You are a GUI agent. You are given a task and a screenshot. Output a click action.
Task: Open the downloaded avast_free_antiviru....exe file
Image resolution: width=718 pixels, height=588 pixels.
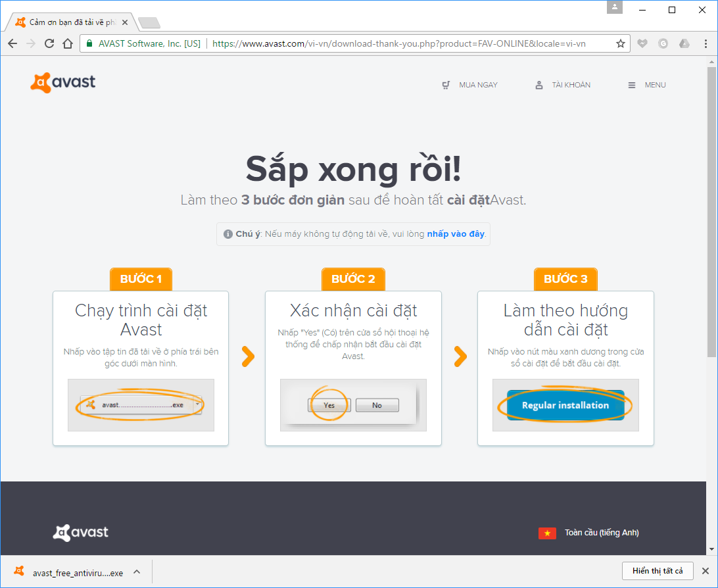78,573
